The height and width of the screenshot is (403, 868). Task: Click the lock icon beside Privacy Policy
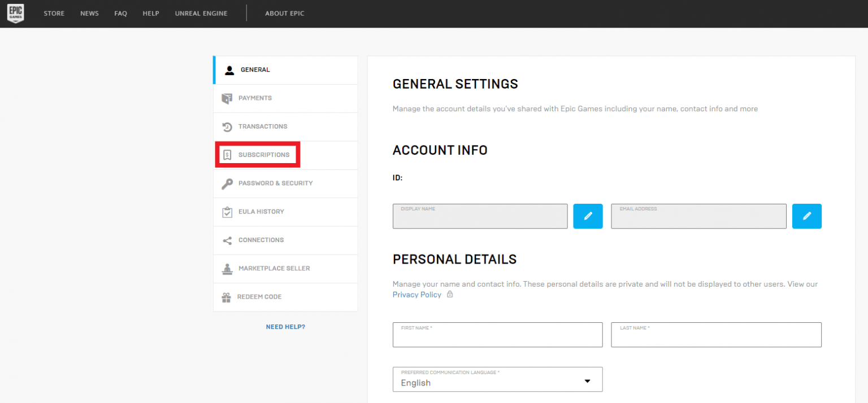pyautogui.click(x=450, y=295)
